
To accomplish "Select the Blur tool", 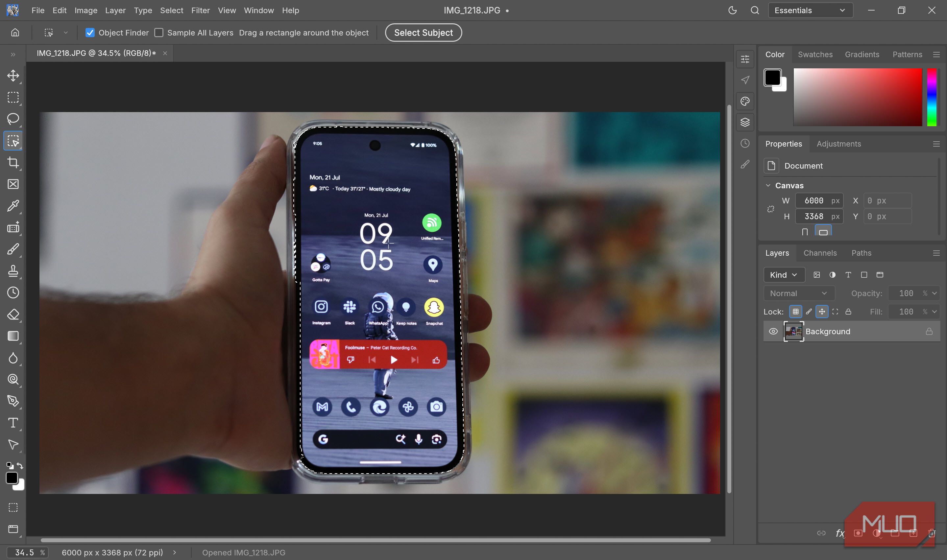I will (x=13, y=358).
